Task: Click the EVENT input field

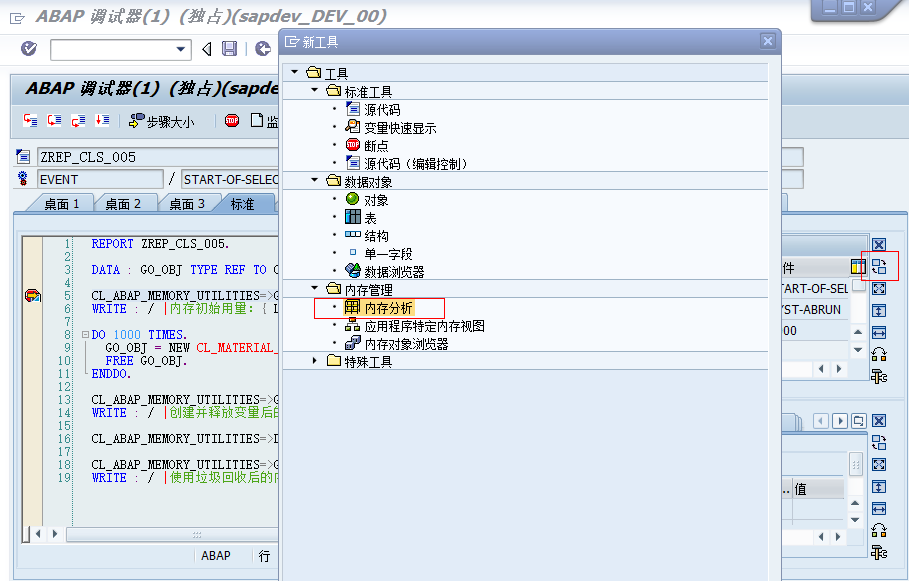Action: pos(99,177)
